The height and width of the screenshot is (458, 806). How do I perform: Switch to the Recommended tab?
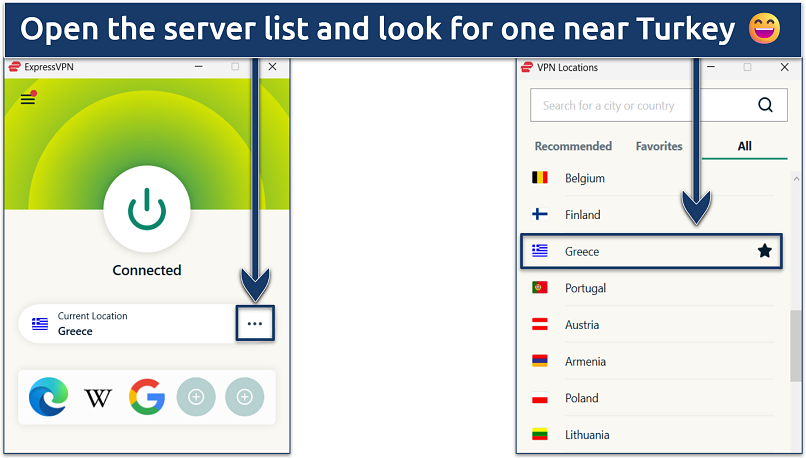(573, 146)
